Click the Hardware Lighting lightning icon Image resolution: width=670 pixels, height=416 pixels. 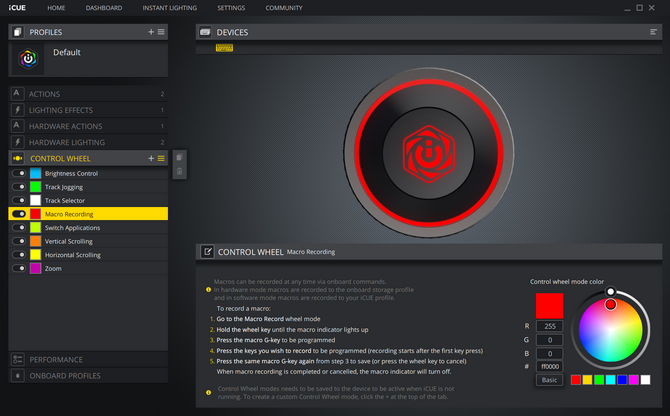tap(17, 142)
